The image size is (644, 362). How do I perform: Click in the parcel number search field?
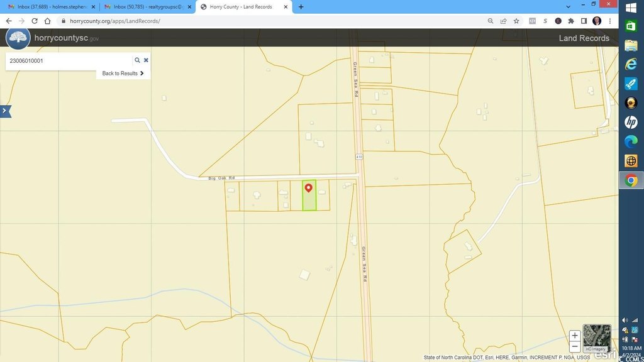pyautogui.click(x=69, y=61)
